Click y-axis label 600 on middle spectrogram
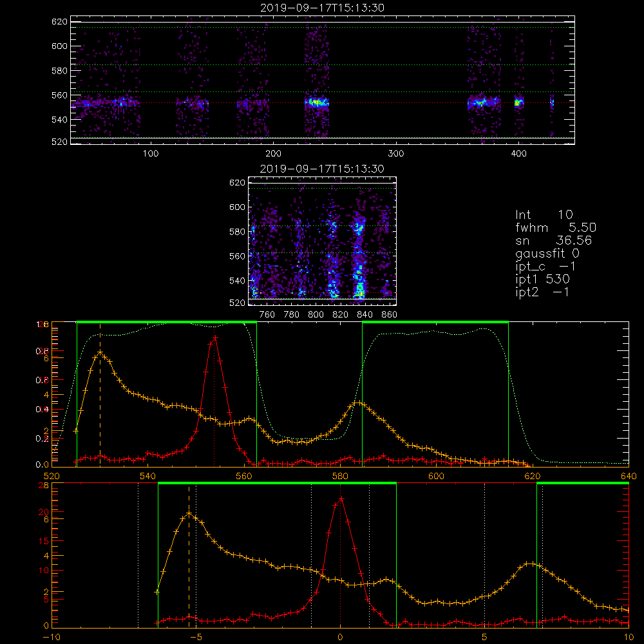644x644 pixels. pos(237,207)
